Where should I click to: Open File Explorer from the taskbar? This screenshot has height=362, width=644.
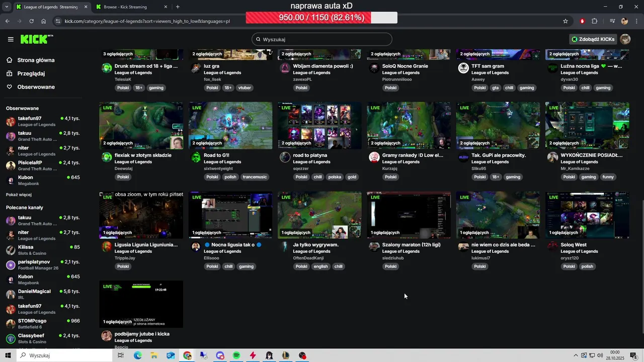(154, 355)
